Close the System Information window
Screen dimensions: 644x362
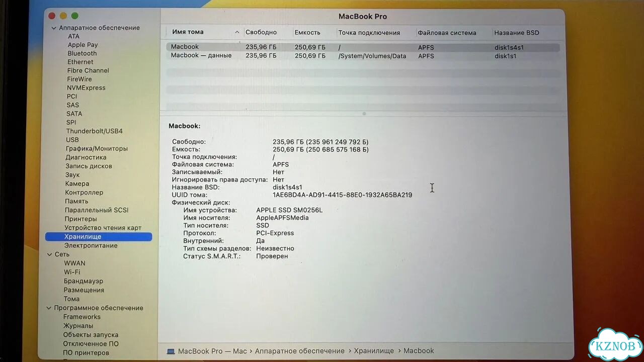point(52,16)
